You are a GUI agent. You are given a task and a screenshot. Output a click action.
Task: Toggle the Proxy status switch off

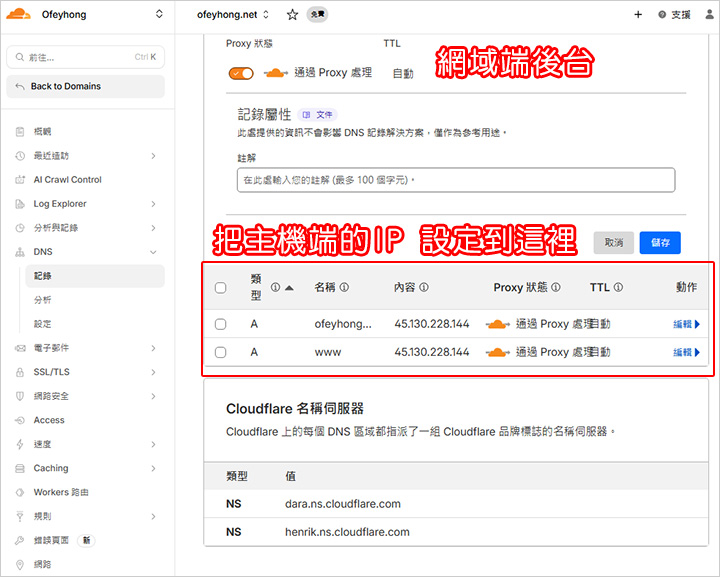241,73
